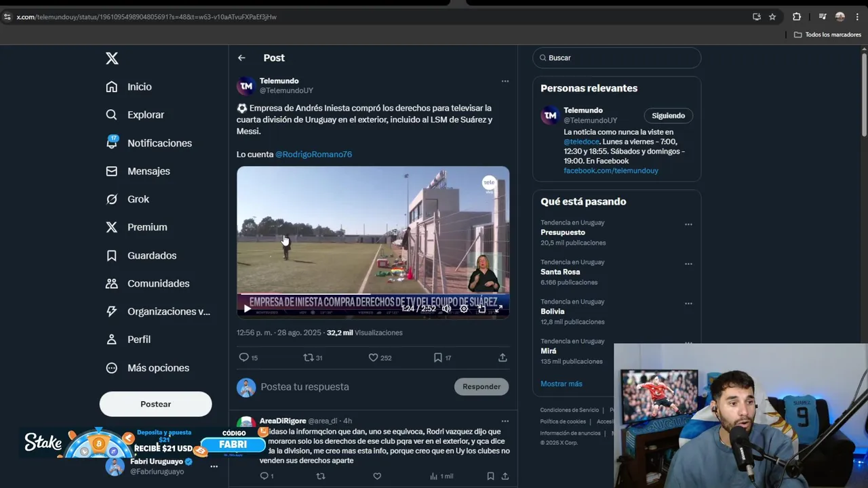Go back with the Post arrow
The width and height of the screenshot is (868, 488).
[x=241, y=58]
